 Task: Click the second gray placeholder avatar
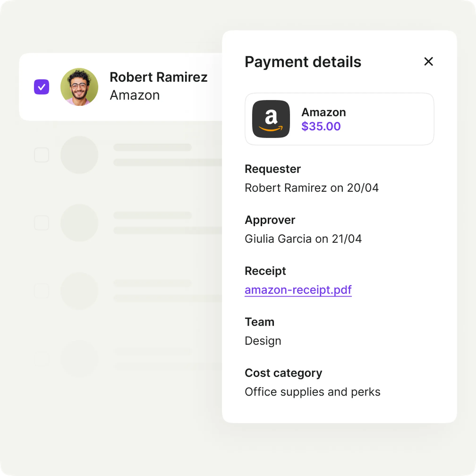click(x=79, y=223)
